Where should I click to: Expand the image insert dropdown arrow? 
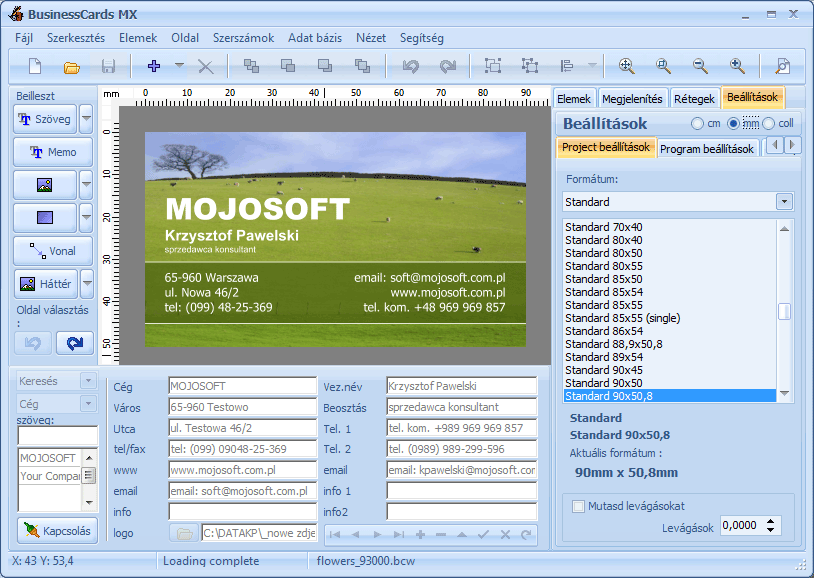pos(86,185)
